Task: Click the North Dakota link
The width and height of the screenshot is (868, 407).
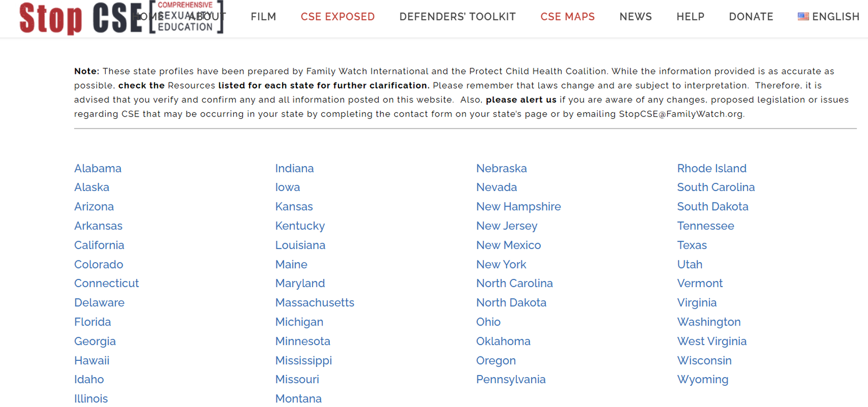Action: tap(511, 303)
